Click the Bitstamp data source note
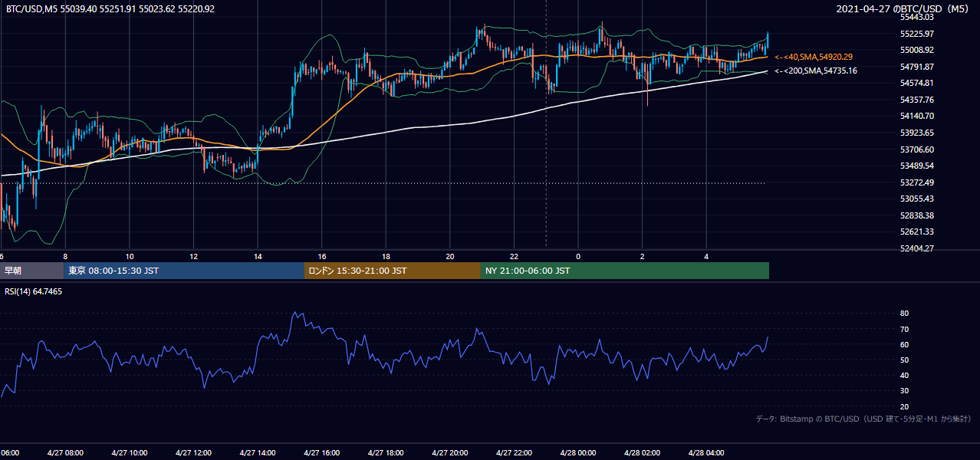This screenshot has width=980, height=460. [x=863, y=419]
